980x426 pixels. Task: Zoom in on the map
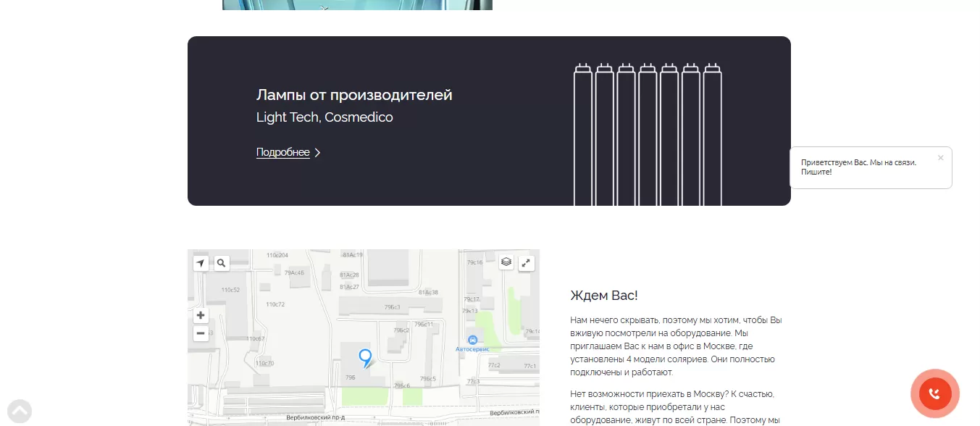point(201,315)
